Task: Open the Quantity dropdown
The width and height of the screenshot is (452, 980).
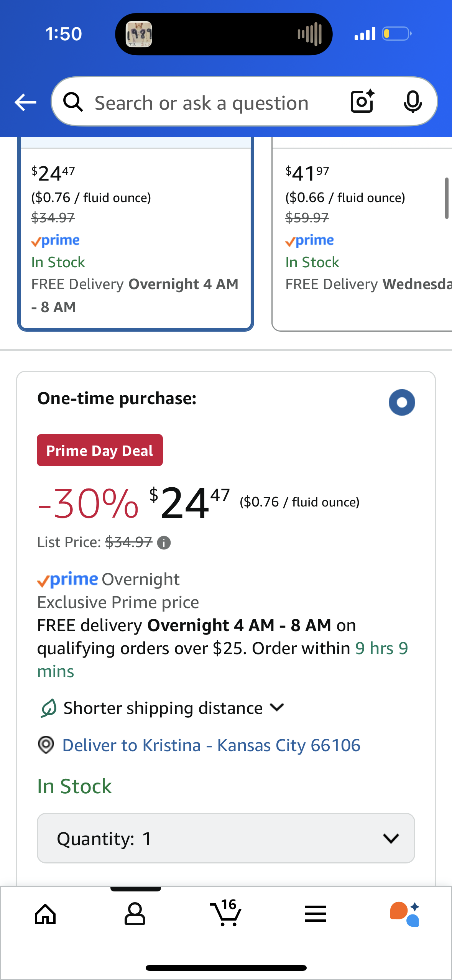Action: click(x=226, y=838)
